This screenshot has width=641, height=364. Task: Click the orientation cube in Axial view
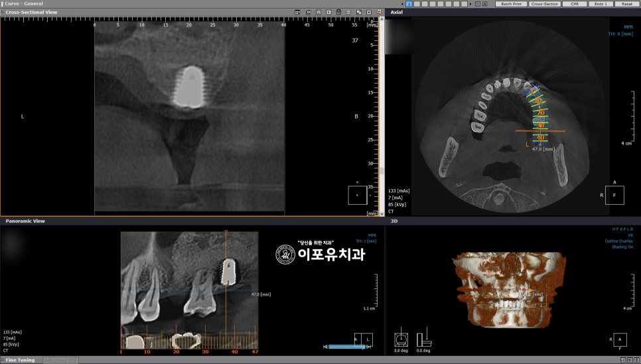pyautogui.click(x=614, y=196)
